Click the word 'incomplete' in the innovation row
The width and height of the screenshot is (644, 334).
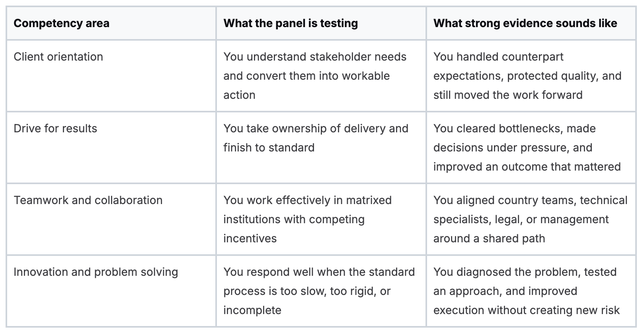click(252, 310)
